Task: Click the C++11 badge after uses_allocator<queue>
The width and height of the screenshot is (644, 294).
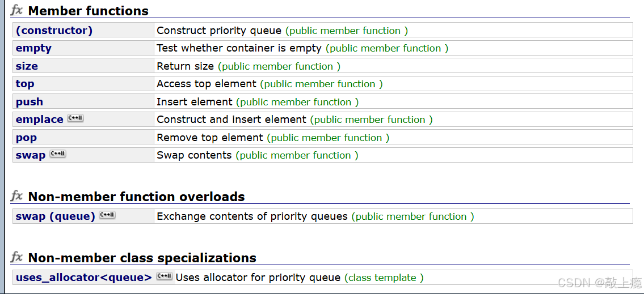Action: (165, 276)
